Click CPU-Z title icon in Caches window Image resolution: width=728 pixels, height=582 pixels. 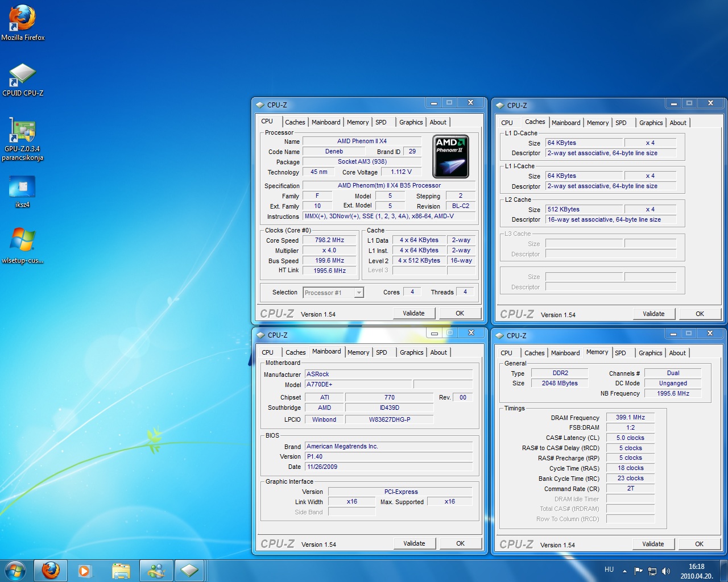pyautogui.click(x=500, y=106)
